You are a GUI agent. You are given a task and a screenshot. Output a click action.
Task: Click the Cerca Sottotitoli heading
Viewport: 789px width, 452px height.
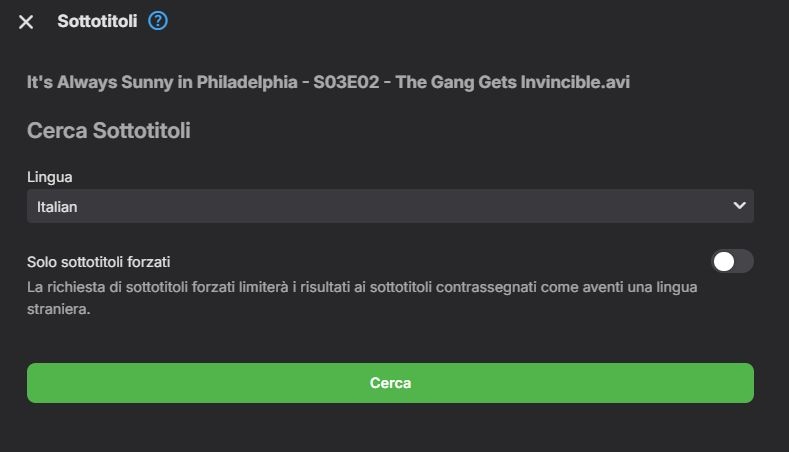(x=109, y=130)
